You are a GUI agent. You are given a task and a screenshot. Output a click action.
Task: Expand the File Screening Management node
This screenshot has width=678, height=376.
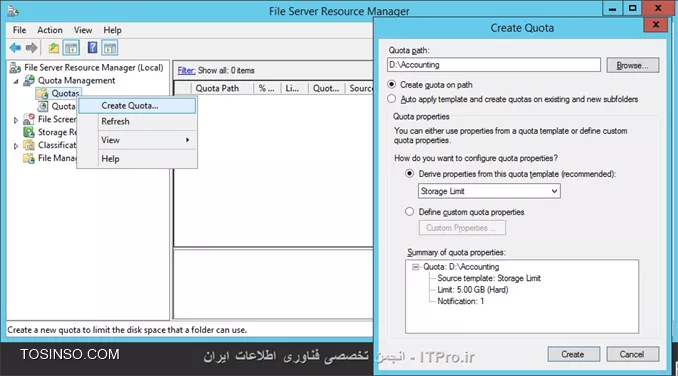(x=16, y=120)
